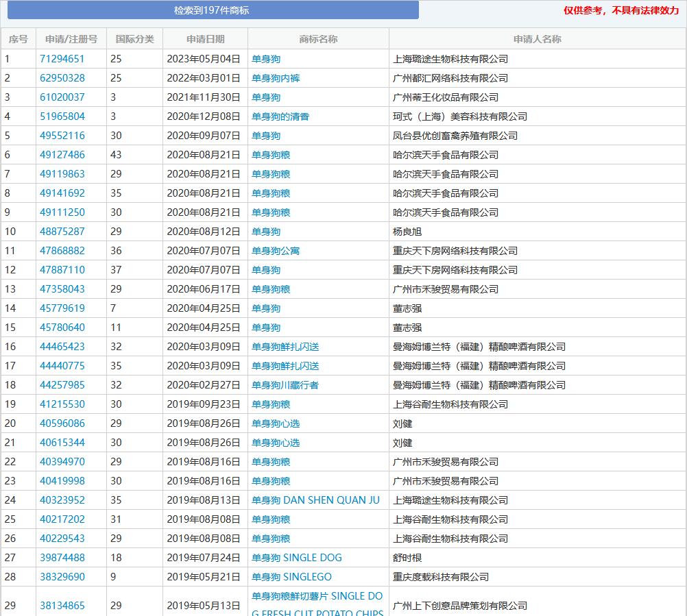Open registration number 61020037
The height and width of the screenshot is (616, 687).
coord(62,97)
